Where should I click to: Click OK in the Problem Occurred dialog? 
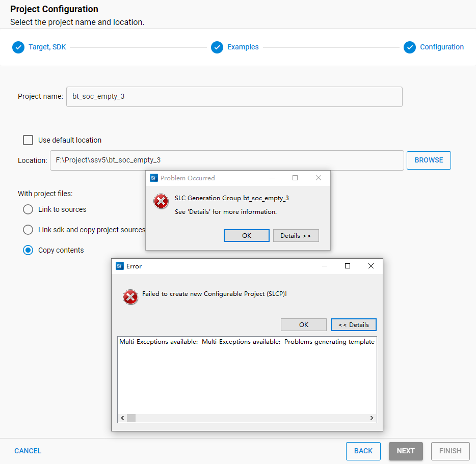click(x=247, y=235)
